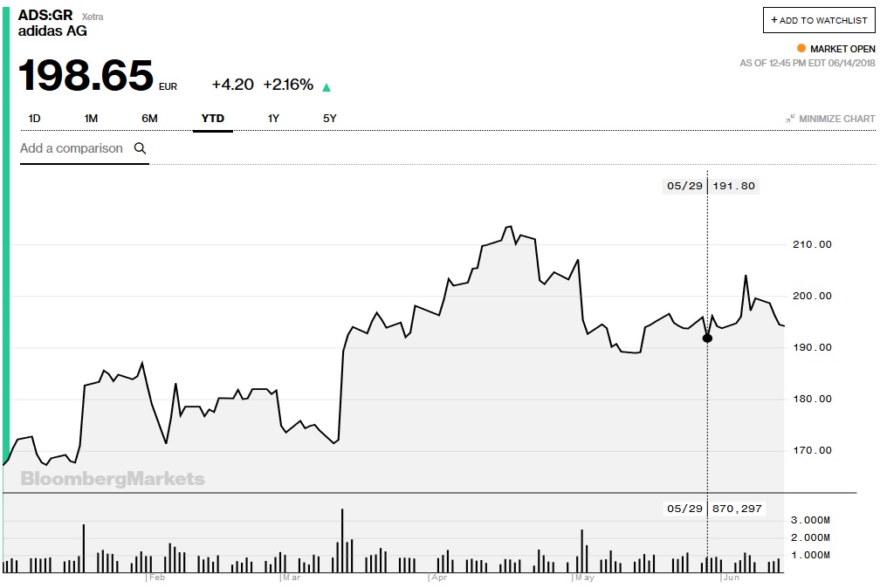
Task: Click the 05/29 price tooltip label
Action: (712, 186)
